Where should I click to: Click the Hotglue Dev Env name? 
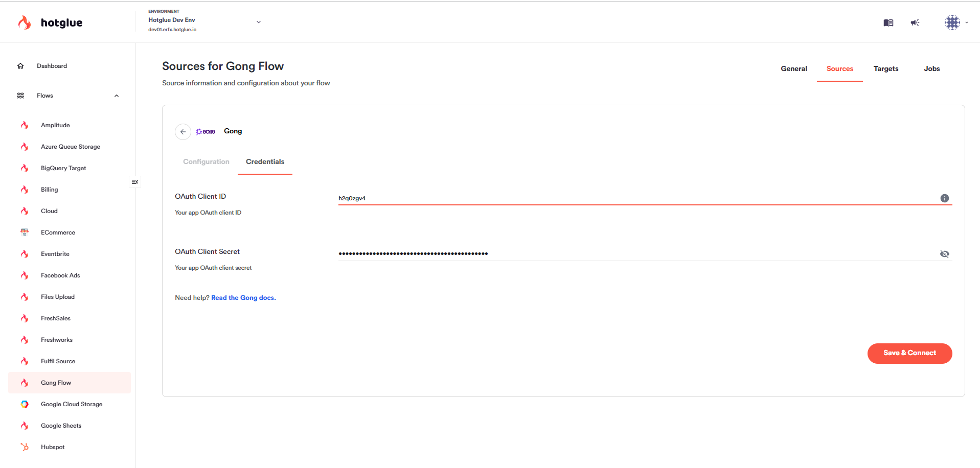point(172,20)
